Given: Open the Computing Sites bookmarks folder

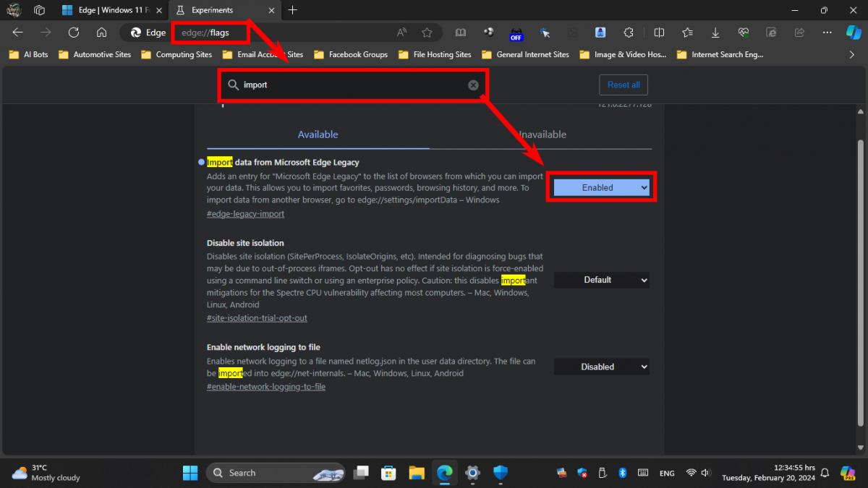Looking at the screenshot, I should (176, 54).
